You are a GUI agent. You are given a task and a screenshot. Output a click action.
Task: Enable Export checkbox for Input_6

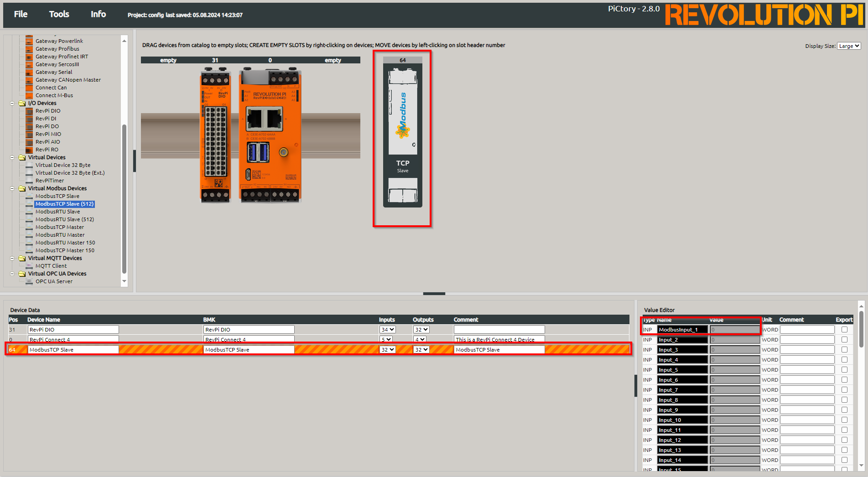click(x=844, y=380)
